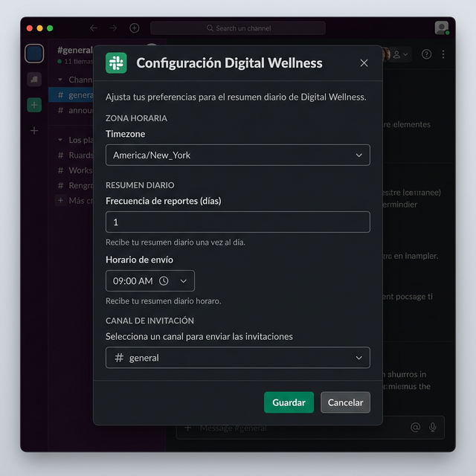Click the microphone icon in message box
Viewport: 476px width, 476px height.
tap(433, 427)
